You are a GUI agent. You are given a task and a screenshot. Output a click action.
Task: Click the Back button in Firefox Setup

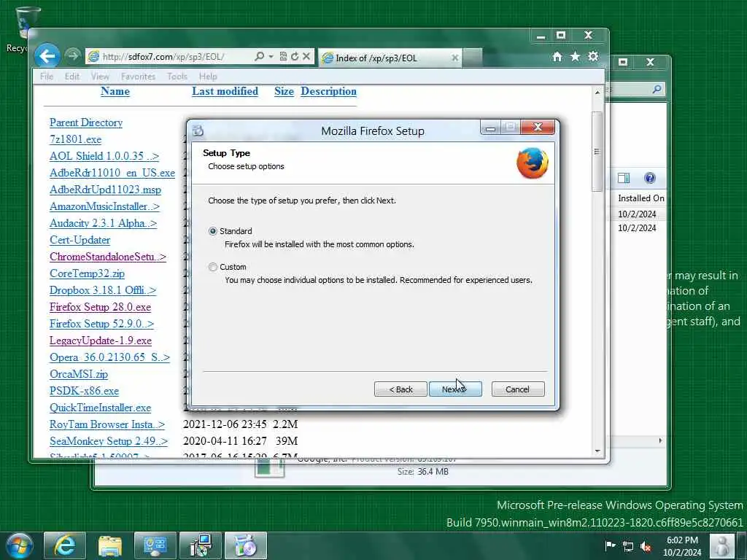[400, 389]
